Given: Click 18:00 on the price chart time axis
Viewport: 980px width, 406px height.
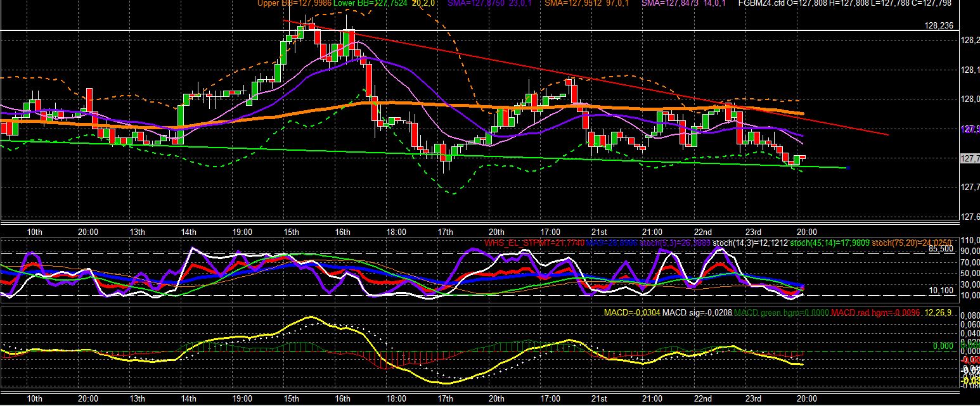Looking at the screenshot, I should coord(396,232).
